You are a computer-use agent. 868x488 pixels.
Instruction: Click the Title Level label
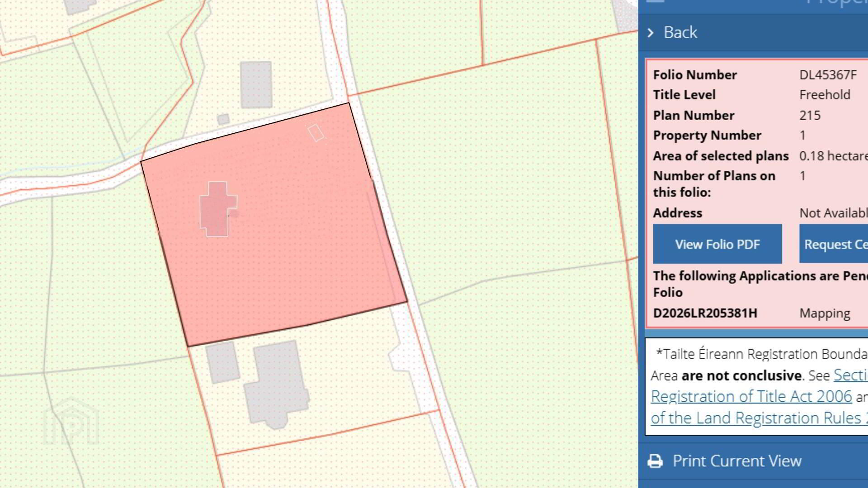[x=684, y=94]
